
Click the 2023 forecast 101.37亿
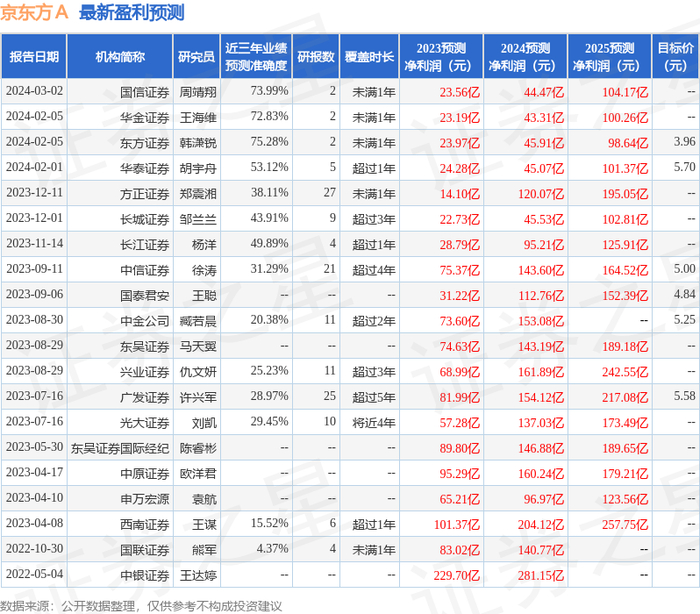point(457,525)
